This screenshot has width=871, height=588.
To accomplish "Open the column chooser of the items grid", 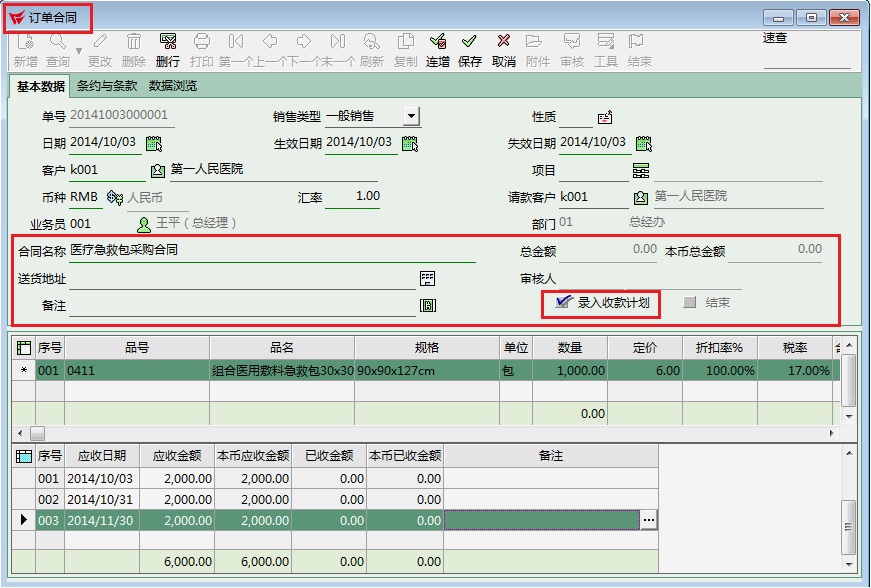I will [x=23, y=347].
